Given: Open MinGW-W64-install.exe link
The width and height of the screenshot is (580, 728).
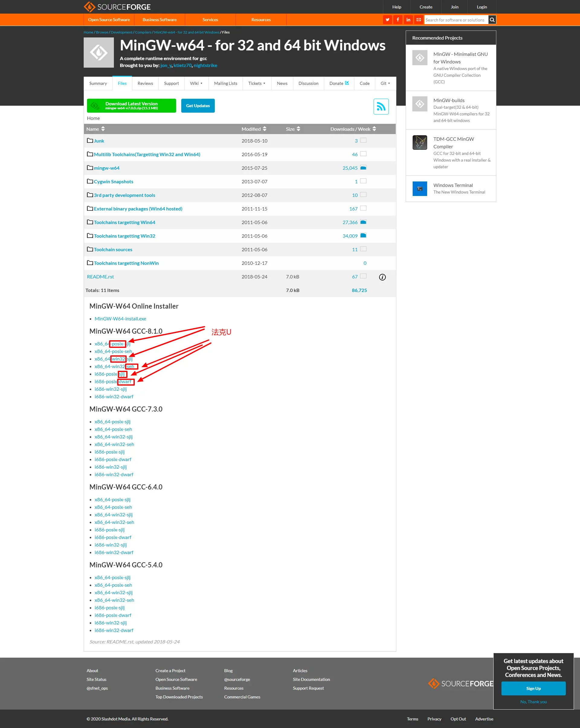Looking at the screenshot, I should click(120, 319).
